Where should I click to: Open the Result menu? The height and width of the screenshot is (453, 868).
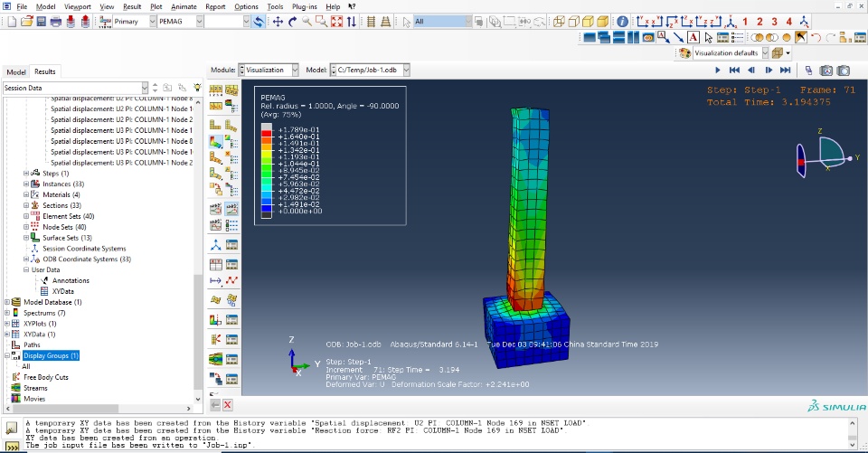point(132,6)
